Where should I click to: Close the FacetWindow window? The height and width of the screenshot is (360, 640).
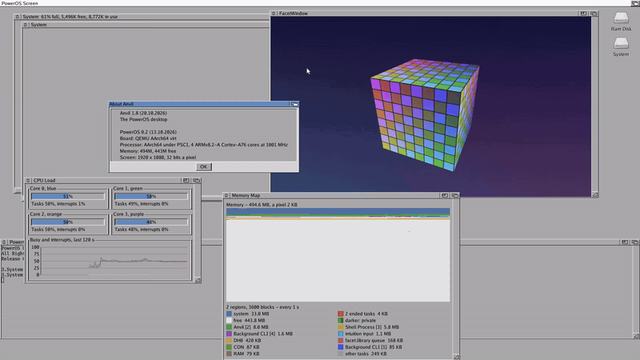[x=273, y=13]
